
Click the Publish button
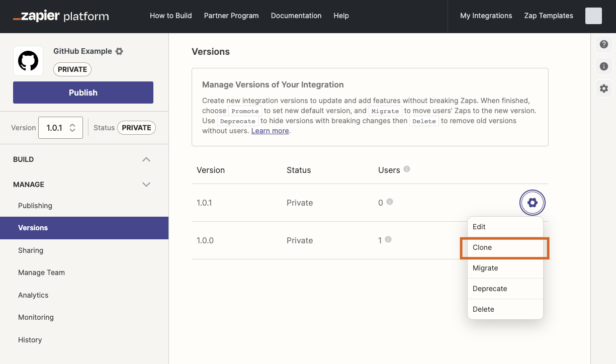[x=83, y=93]
